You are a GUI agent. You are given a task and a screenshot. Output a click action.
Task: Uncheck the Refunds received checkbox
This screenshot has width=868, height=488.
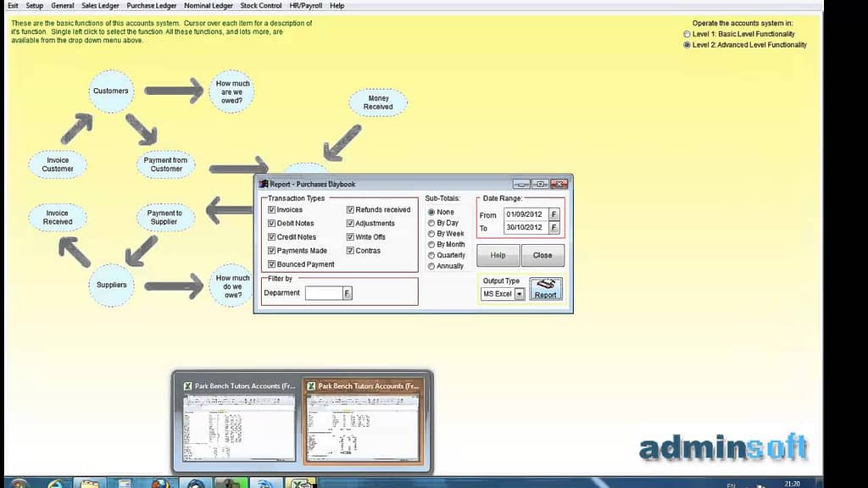[350, 210]
